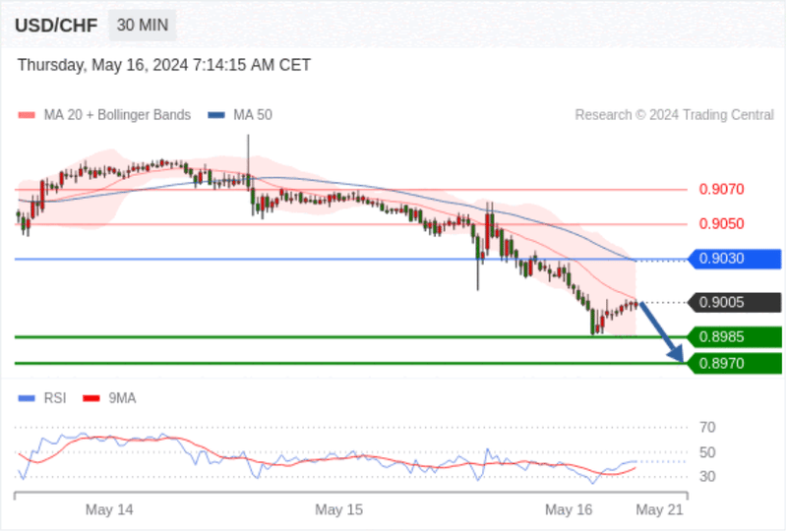Screen dimensions: 787x532
Task: Click the RSI axis value 50
Action: point(707,452)
